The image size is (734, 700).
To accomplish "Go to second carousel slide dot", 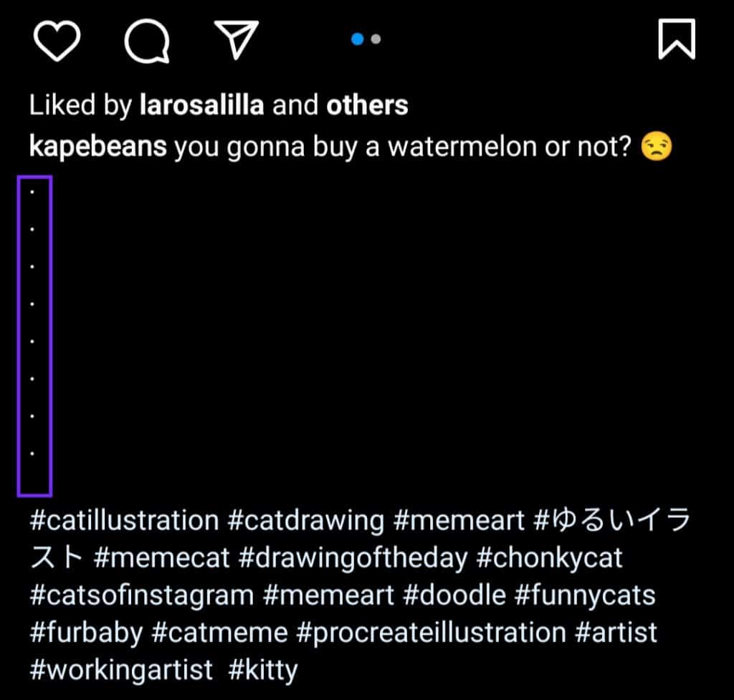I will (x=376, y=39).
